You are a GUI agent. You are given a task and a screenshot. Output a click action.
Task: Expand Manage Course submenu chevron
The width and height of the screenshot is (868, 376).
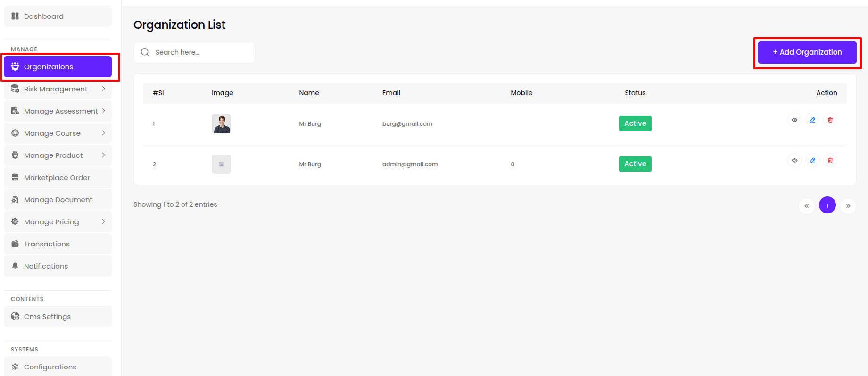(103, 133)
